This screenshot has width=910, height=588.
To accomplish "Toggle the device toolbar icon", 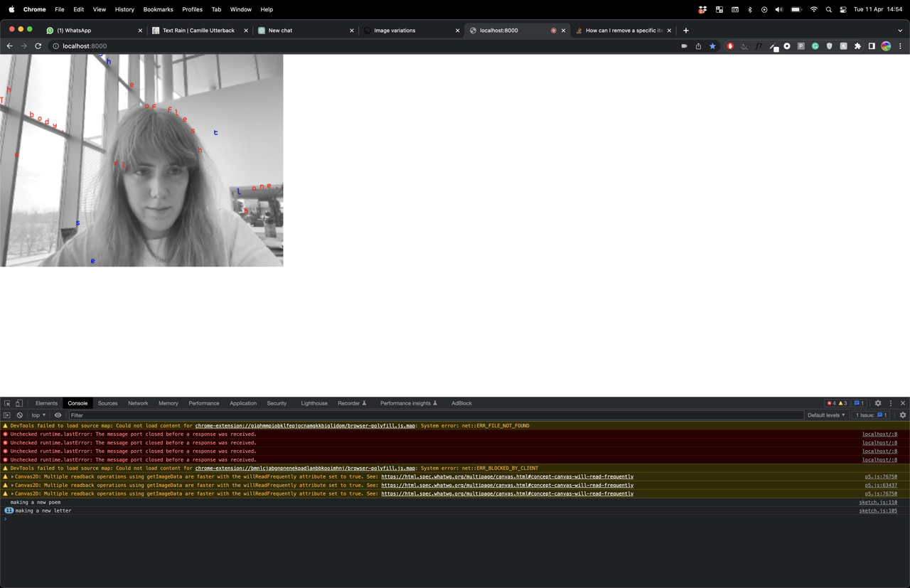I will click(19, 403).
